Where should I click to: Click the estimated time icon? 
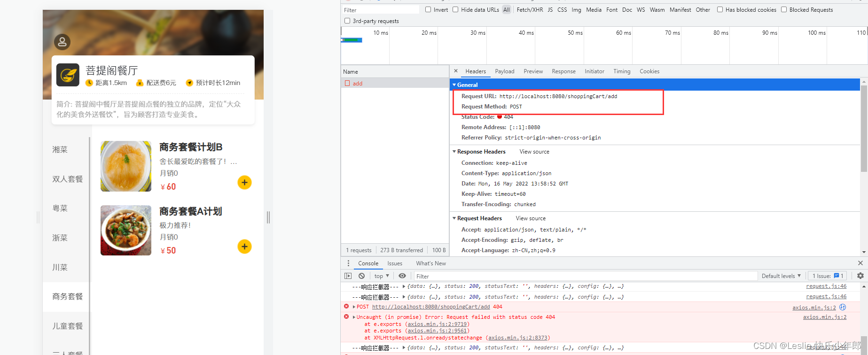(x=189, y=83)
